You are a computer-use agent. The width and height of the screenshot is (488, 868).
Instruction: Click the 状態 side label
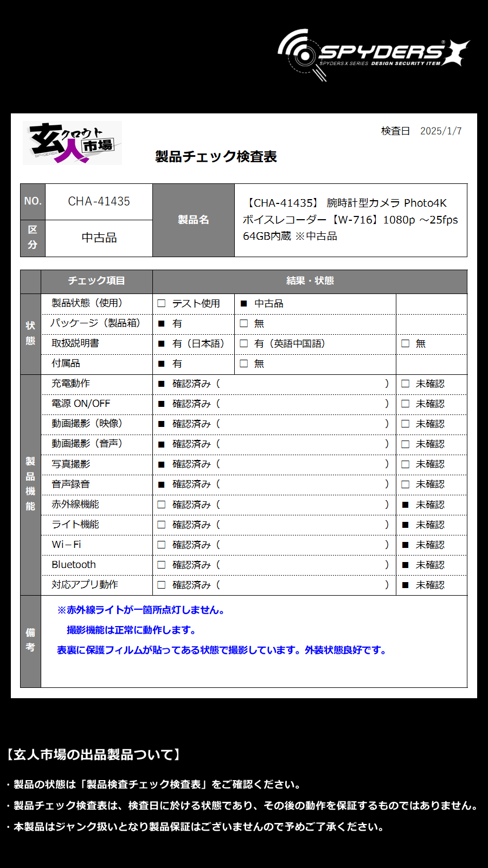tap(30, 333)
